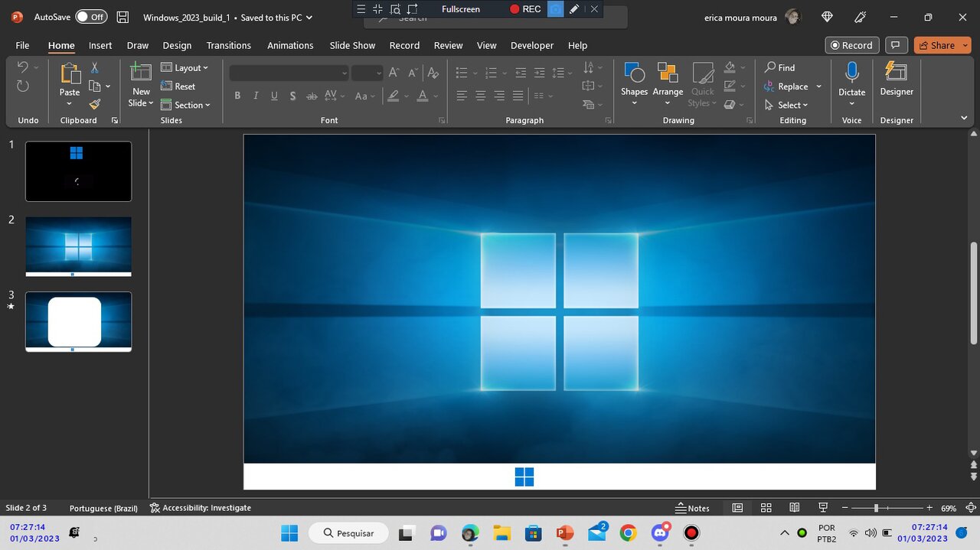Switch to the Design tab
This screenshot has height=550, width=980.
177,45
